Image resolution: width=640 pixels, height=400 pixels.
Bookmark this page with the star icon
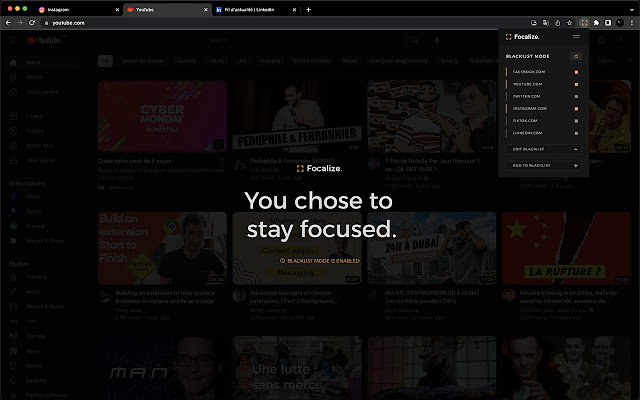pyautogui.click(x=569, y=23)
